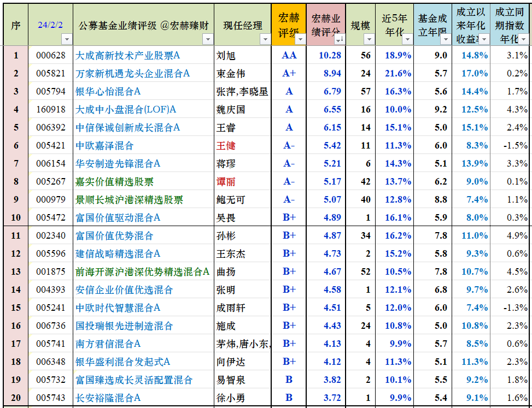Open filter dropdown on 现任经理 column
This screenshot has width=532, height=408.
point(265,40)
